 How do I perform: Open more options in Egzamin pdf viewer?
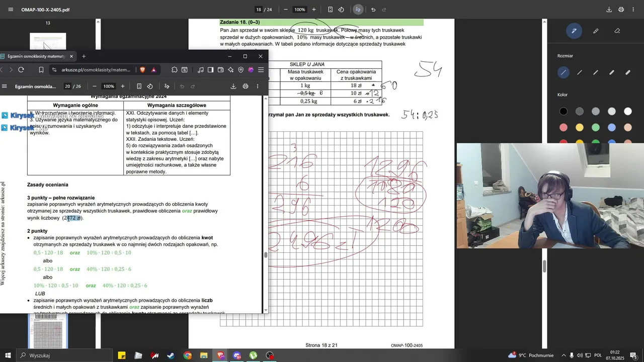[x=258, y=86]
